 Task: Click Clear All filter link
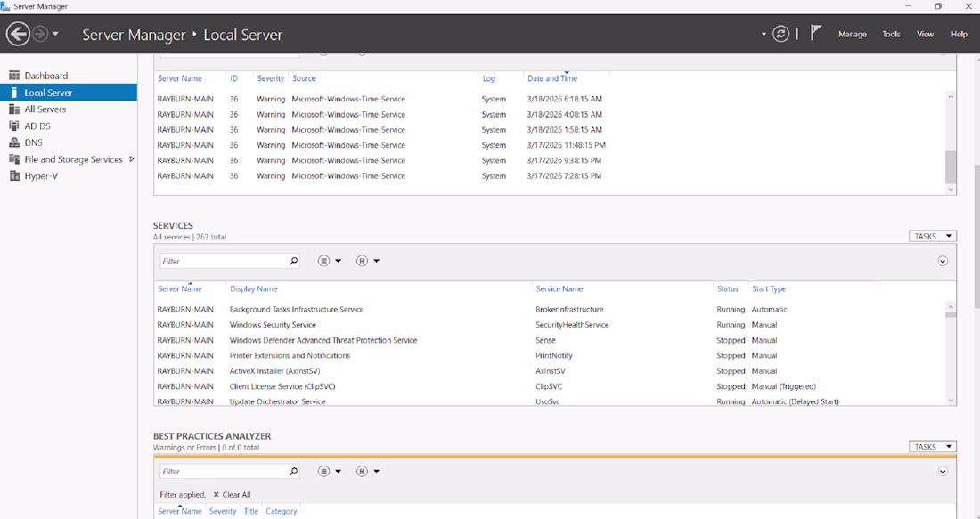click(232, 495)
